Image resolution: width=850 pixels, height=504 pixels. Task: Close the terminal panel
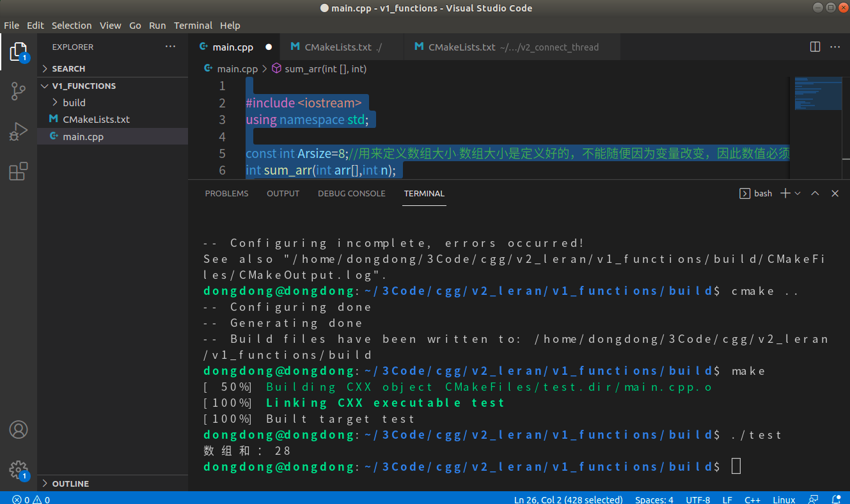click(x=835, y=193)
